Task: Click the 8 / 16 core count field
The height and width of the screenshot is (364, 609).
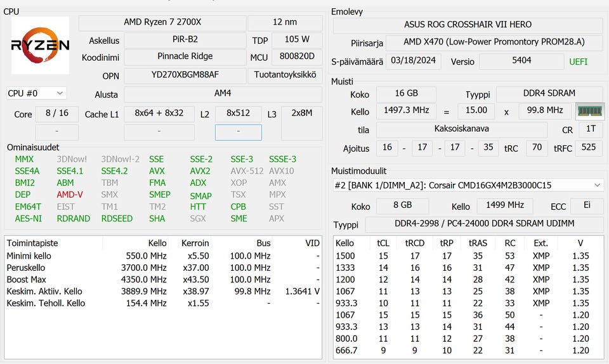Action: 56,114
